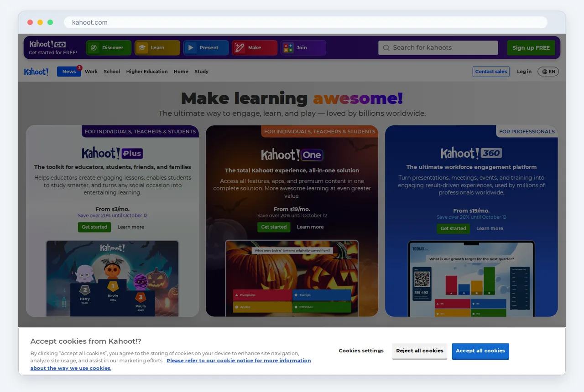This screenshot has width=584, height=392.
Task: Open Make with the pencil icon
Action: tap(255, 48)
